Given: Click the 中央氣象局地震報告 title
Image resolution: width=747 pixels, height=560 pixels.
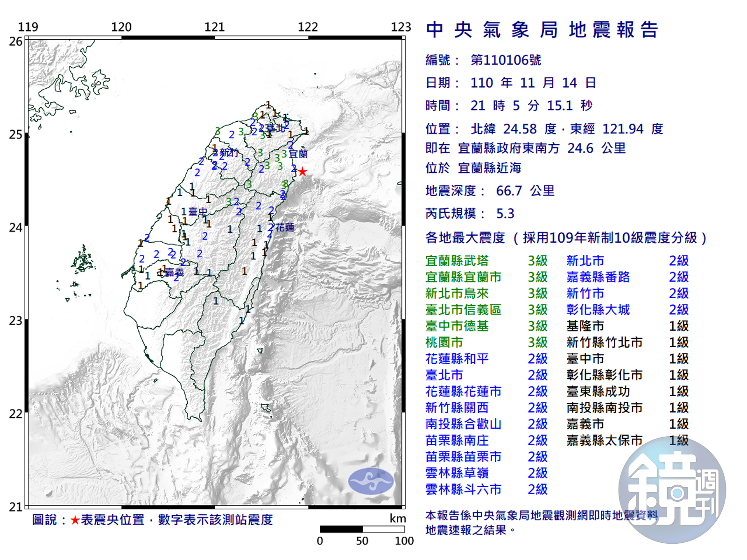Looking at the screenshot, I should (542, 30).
